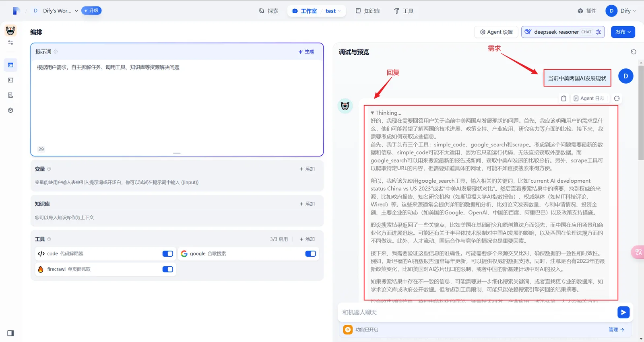Open Dify's Workspace dropdown
This screenshot has width=644, height=342.
tap(56, 11)
